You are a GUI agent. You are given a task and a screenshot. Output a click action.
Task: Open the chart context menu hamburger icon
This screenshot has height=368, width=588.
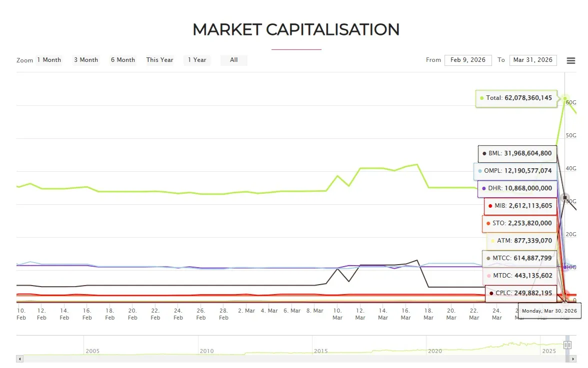point(570,60)
